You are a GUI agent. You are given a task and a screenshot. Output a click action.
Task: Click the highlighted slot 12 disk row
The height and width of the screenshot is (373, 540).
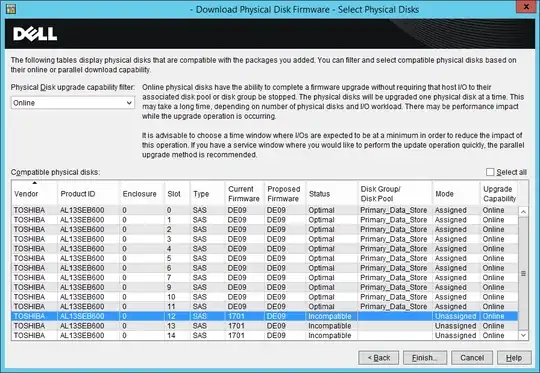[265, 316]
